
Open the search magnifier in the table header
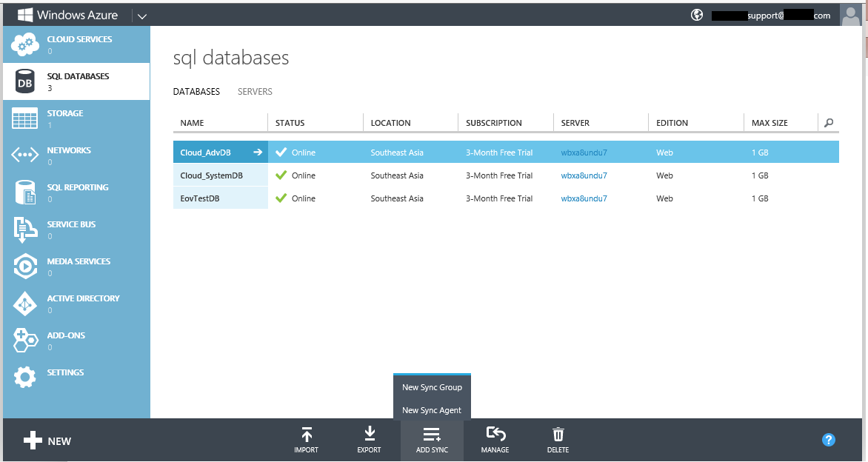click(x=828, y=123)
